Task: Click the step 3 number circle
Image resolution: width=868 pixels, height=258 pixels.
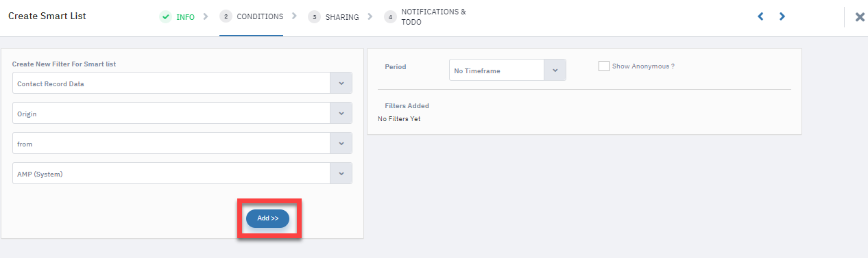Action: (x=314, y=17)
